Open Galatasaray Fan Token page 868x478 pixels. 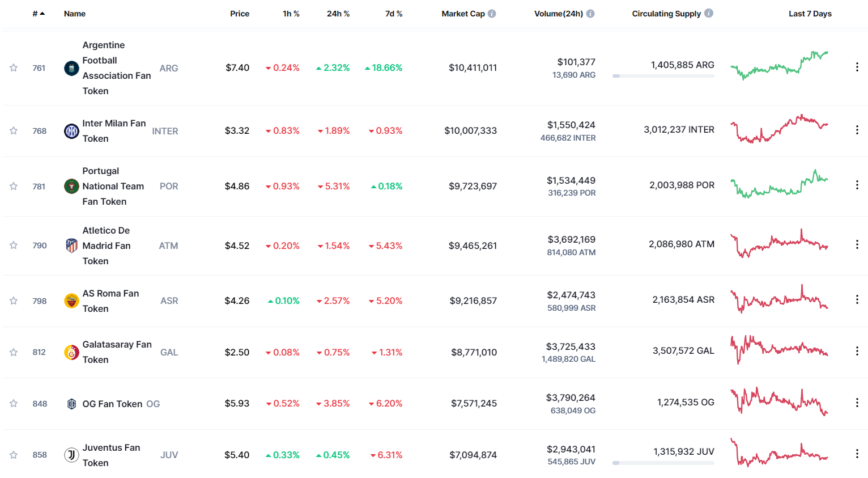coord(117,352)
